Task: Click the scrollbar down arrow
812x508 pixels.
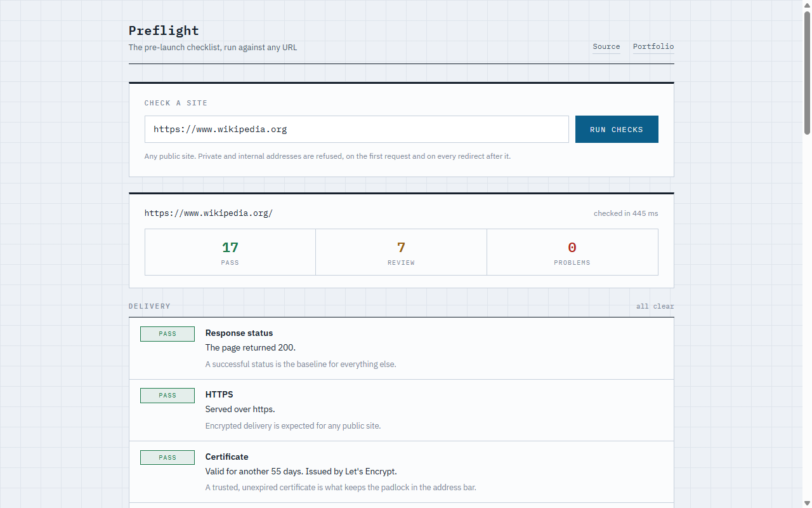Action: pyautogui.click(x=807, y=502)
